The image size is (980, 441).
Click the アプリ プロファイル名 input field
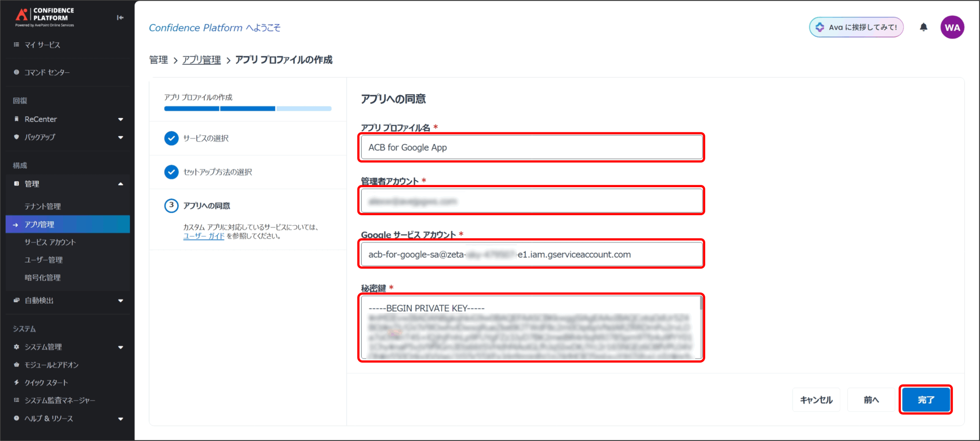(531, 147)
